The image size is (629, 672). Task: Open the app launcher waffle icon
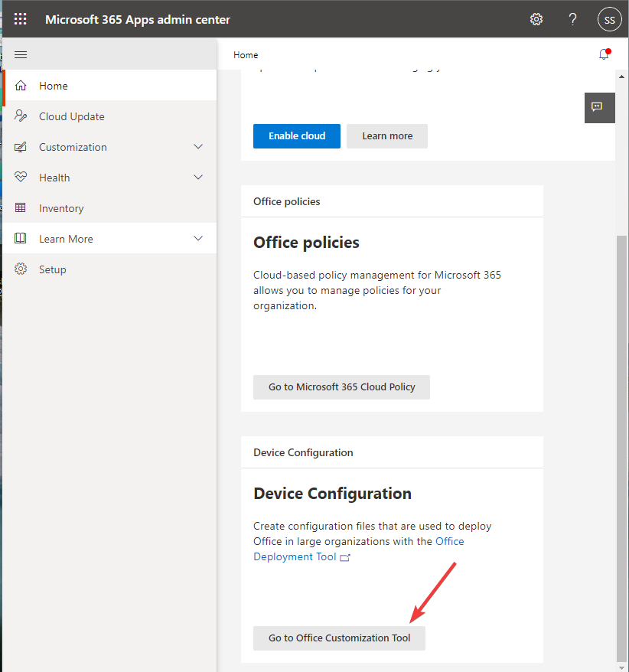point(21,19)
